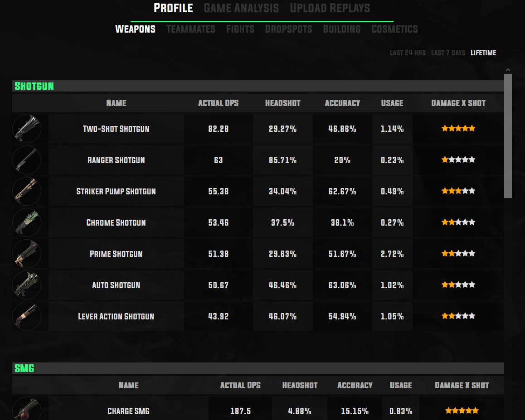Click the Charge SMG weapon icon
Viewport: 525px width, 420px height.
tap(27, 408)
